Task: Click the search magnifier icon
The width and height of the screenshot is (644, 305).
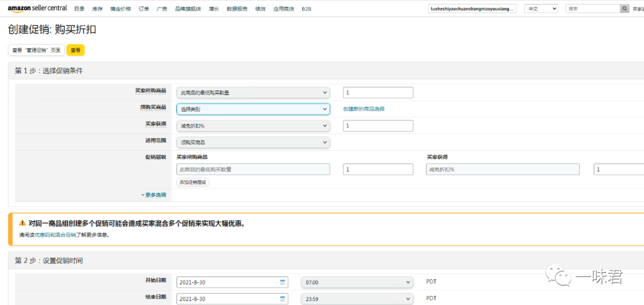Action: 624,8
